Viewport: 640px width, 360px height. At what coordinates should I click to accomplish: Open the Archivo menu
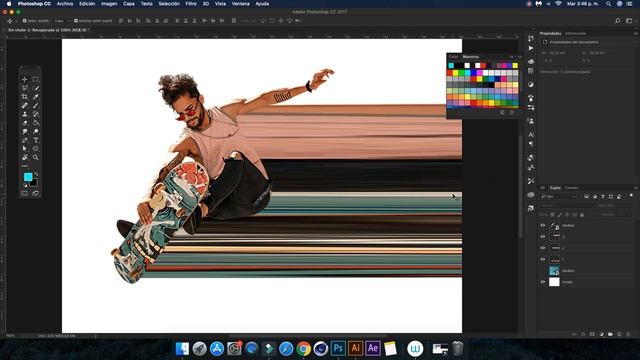65,4
